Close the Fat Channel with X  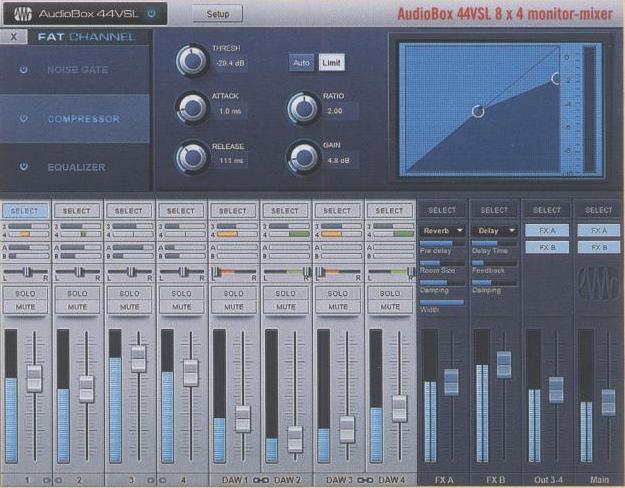[14, 37]
